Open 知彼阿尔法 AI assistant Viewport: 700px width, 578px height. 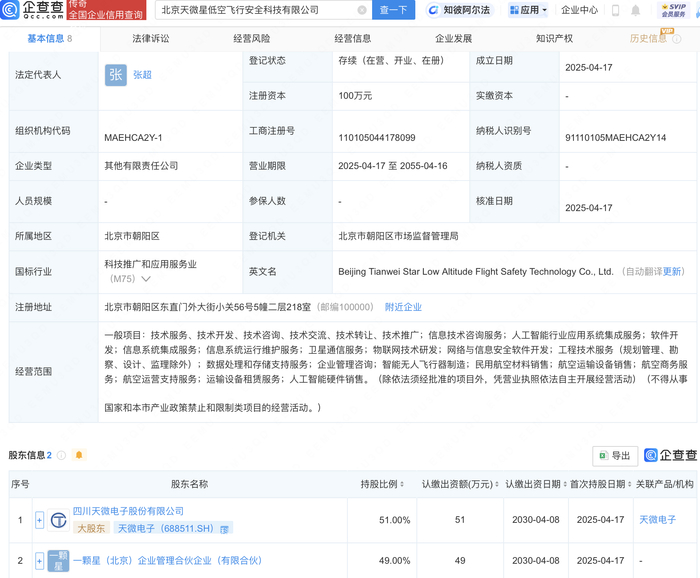point(459,10)
